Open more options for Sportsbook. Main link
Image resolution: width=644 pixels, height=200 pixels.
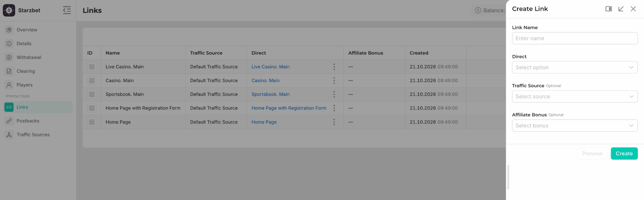334,95
